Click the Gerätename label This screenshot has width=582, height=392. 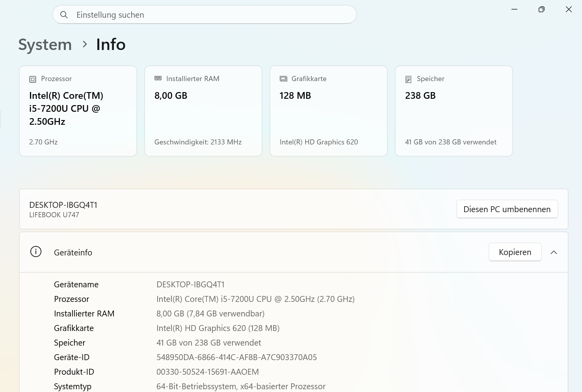point(76,285)
